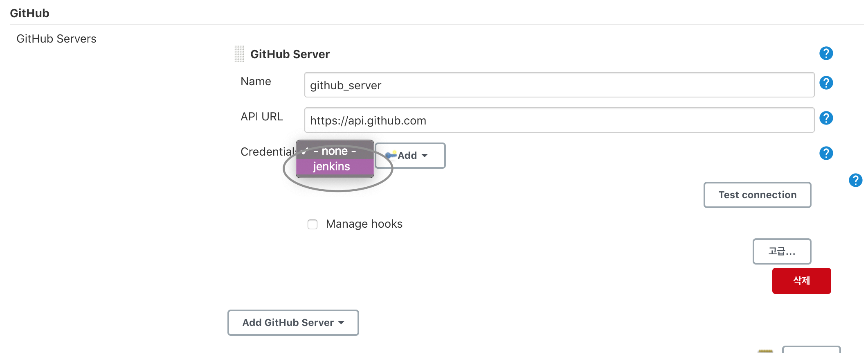Screen dimensions: 868x353
Task: Grab the drag handle beside GitHub Server
Action: [x=239, y=54]
